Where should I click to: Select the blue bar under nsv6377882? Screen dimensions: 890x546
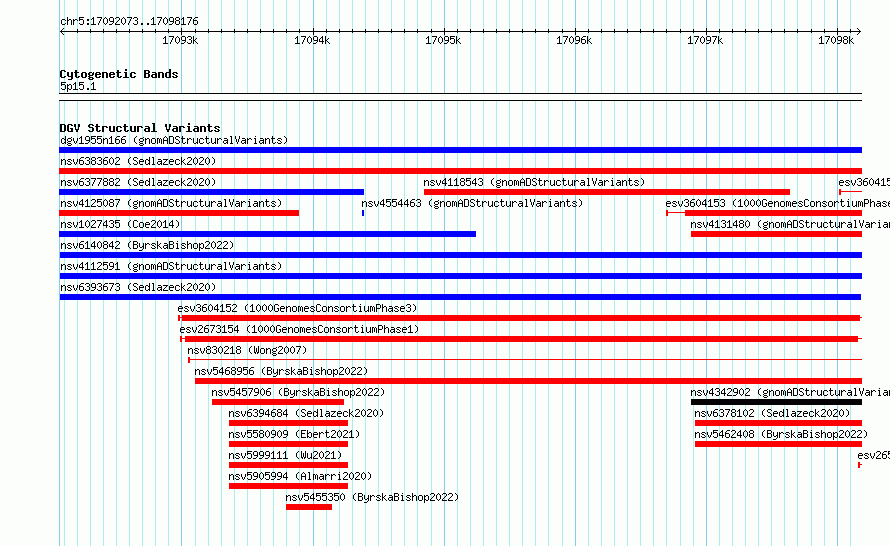(x=211, y=192)
